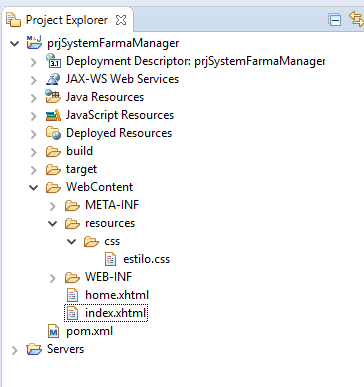Collapse the resources folder arrow

(x=53, y=223)
